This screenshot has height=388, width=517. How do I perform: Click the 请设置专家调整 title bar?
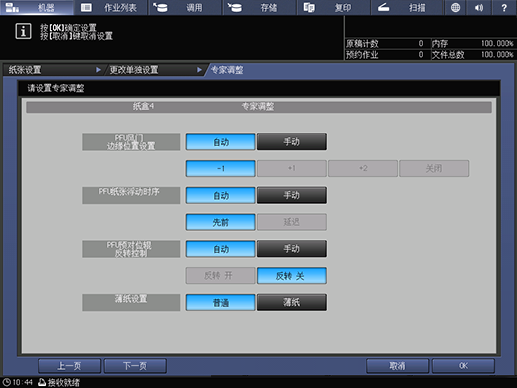pyautogui.click(x=259, y=88)
